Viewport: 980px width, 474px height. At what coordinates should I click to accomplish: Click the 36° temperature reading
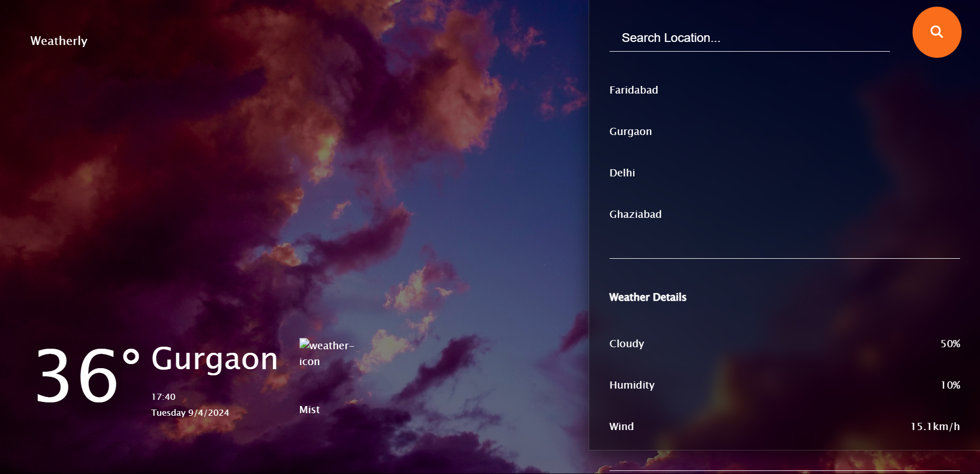coord(87,376)
